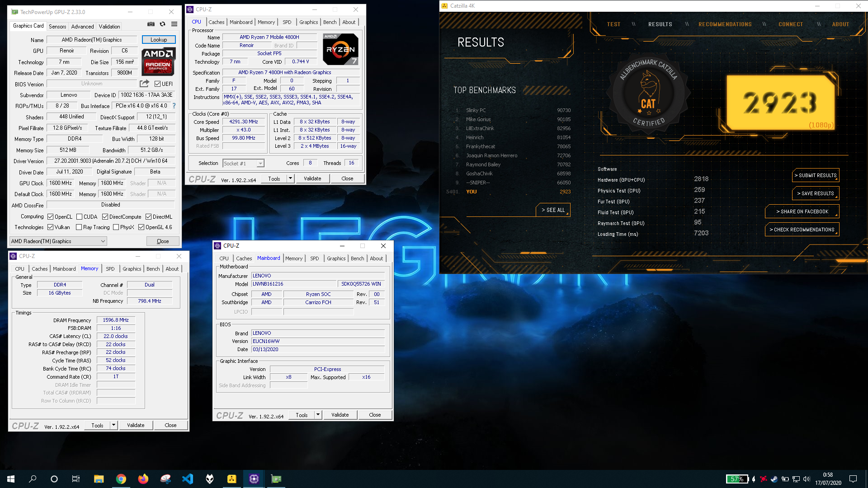Open Cortana circle on taskbar

tap(54, 479)
